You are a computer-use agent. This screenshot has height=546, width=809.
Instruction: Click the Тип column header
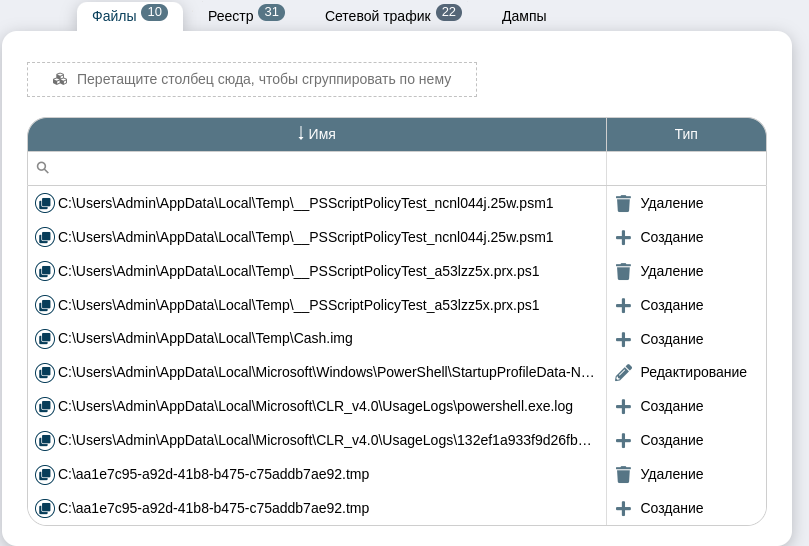[x=686, y=134]
